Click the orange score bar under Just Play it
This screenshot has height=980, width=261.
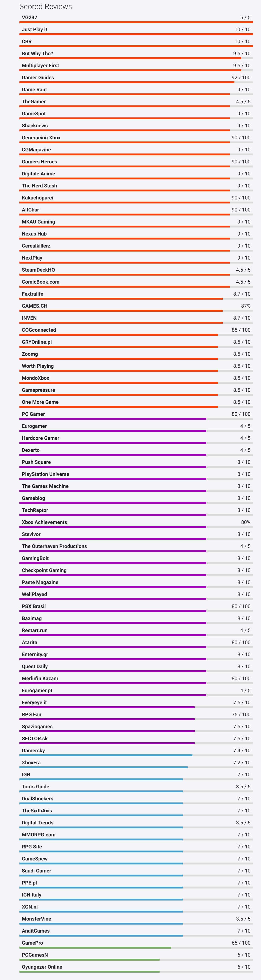click(136, 34)
